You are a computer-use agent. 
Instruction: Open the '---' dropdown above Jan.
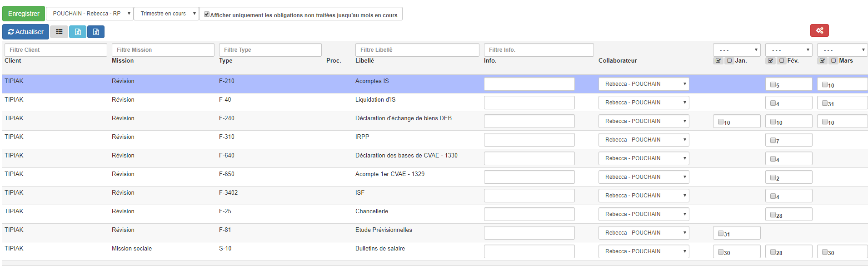(737, 50)
